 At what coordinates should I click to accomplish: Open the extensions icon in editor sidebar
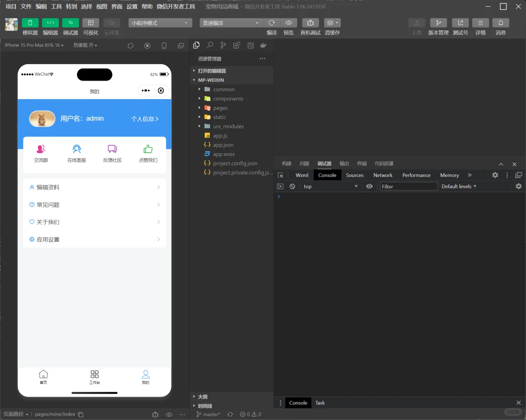pyautogui.click(x=237, y=45)
